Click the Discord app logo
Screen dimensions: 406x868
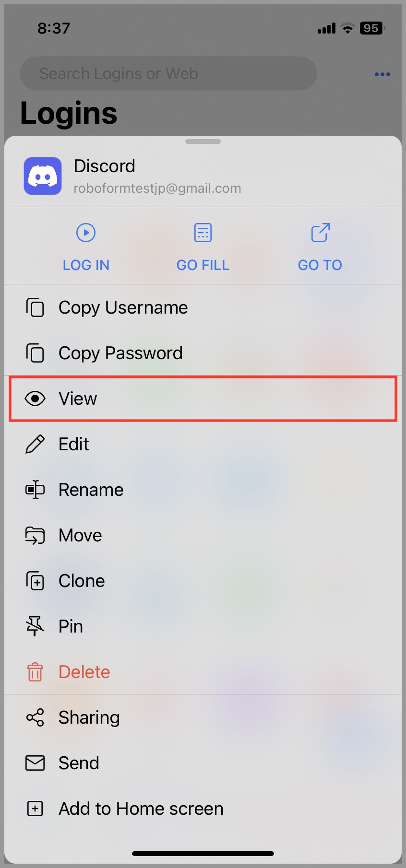click(x=43, y=176)
